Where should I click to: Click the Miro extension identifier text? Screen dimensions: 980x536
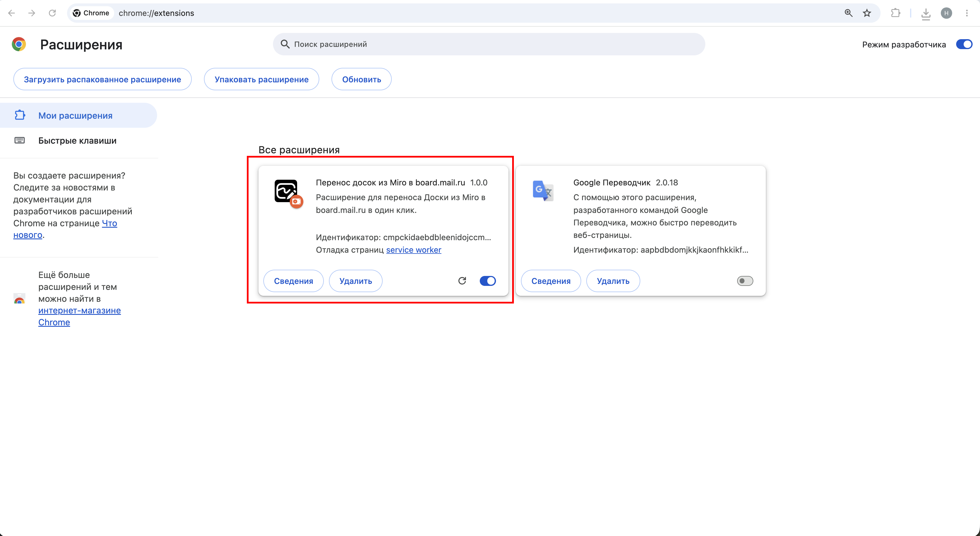click(x=403, y=237)
